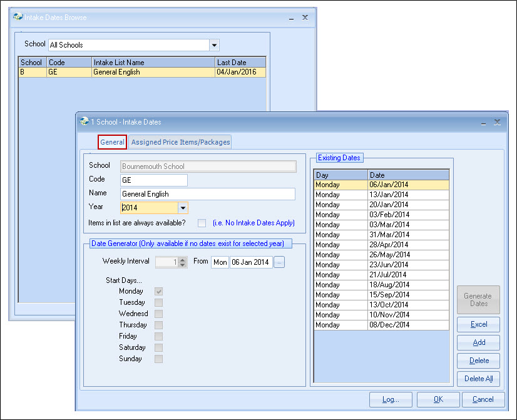Open the Log... button
Screen dimensions: 517x420
tap(391, 399)
